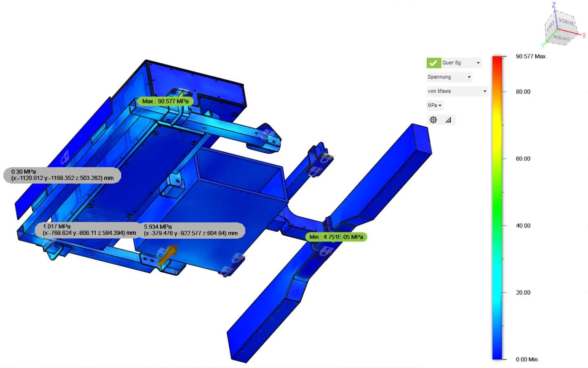
Task: Click the 1.017 MPa probe label
Action: 89,230
